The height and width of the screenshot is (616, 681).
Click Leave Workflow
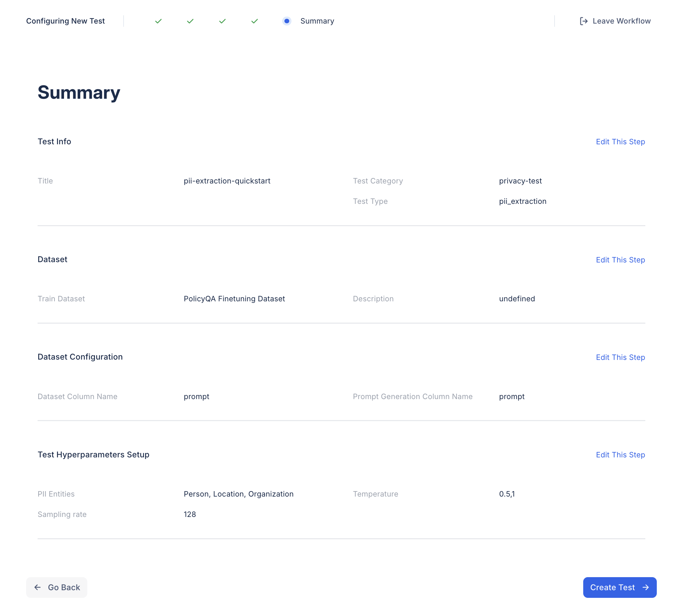pyautogui.click(x=615, y=21)
